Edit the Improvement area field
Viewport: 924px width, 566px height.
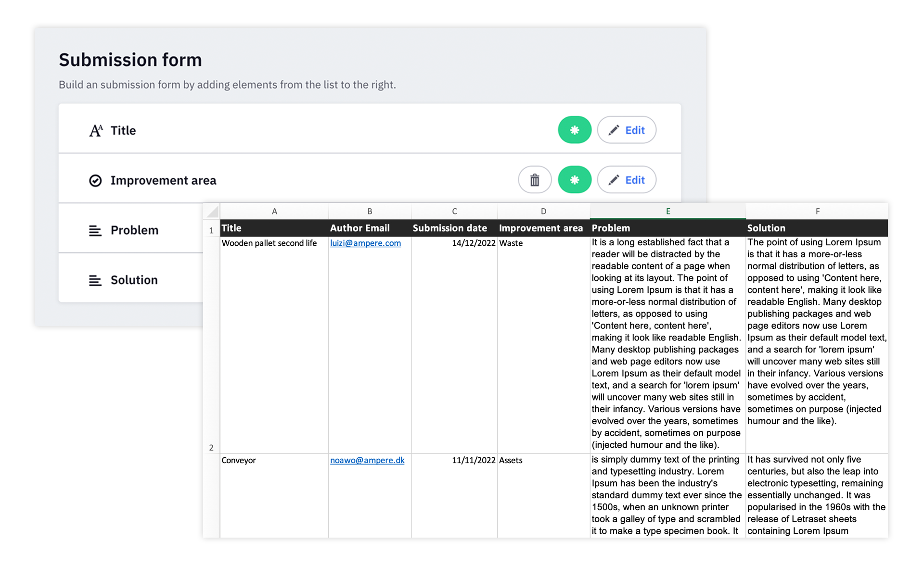click(627, 180)
